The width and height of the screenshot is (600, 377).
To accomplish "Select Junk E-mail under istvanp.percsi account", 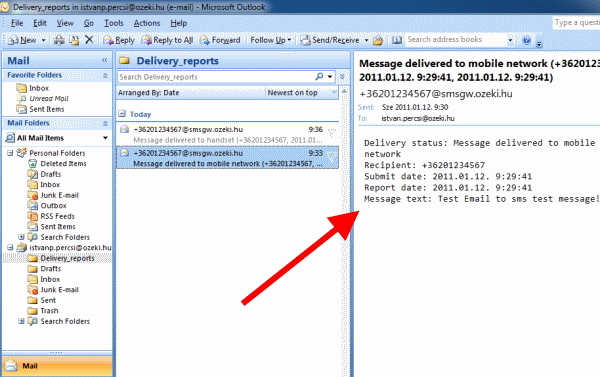I will tap(53, 290).
